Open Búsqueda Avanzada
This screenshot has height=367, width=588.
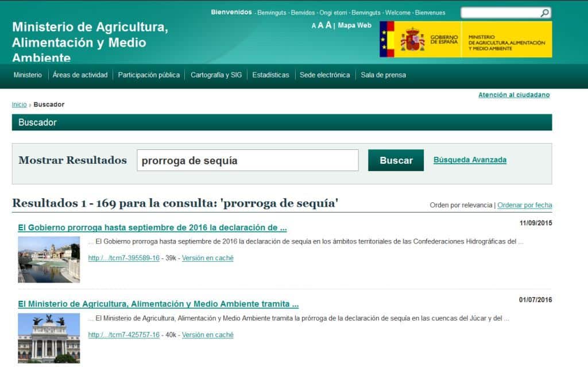pyautogui.click(x=470, y=160)
